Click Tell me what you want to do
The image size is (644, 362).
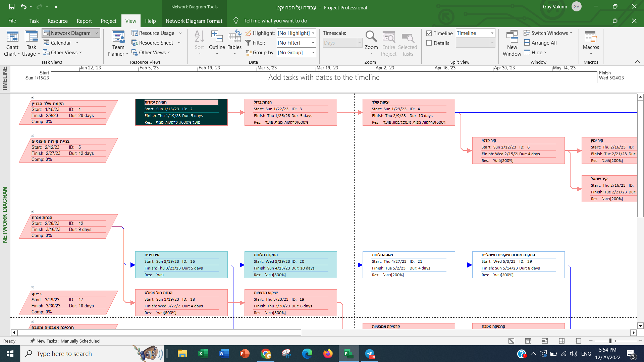[275, 21]
